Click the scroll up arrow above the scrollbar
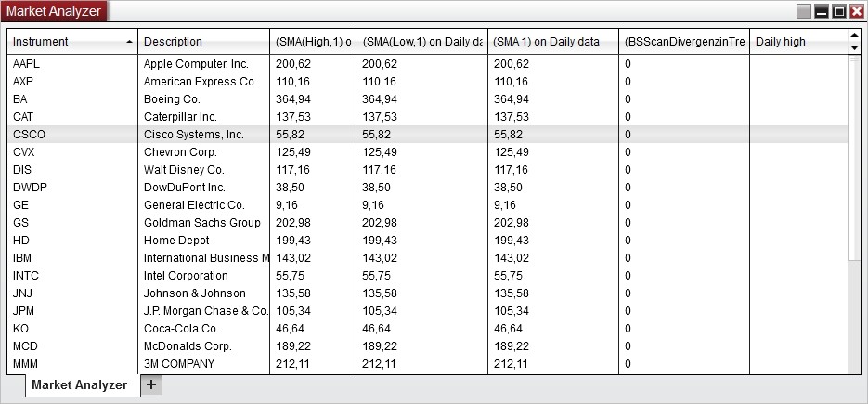The width and height of the screenshot is (868, 404). pyautogui.click(x=854, y=36)
